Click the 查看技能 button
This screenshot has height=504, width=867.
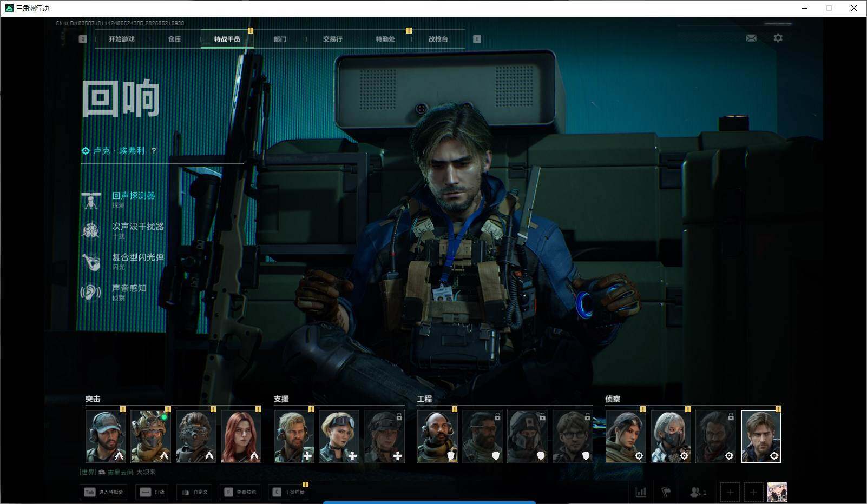click(x=240, y=492)
